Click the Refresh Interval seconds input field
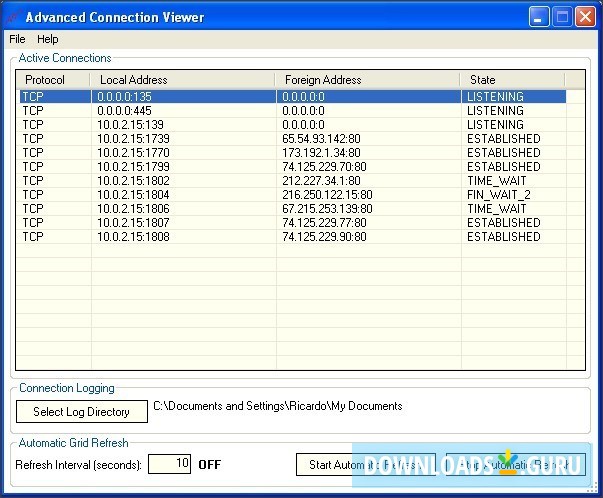Screen dimensions: 603x498 click(169, 464)
